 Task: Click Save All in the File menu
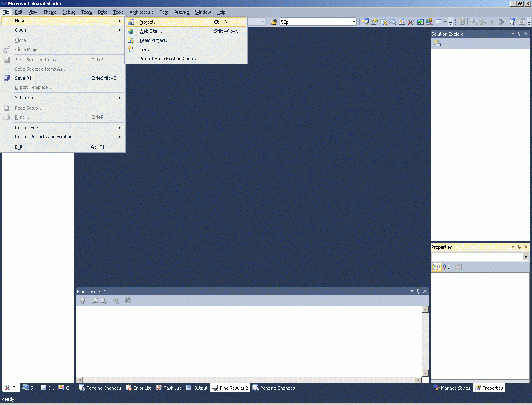coord(63,78)
